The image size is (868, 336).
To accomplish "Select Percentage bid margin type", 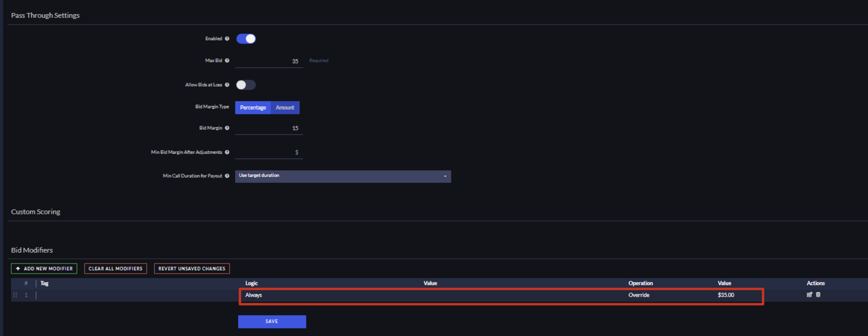I will coord(253,107).
